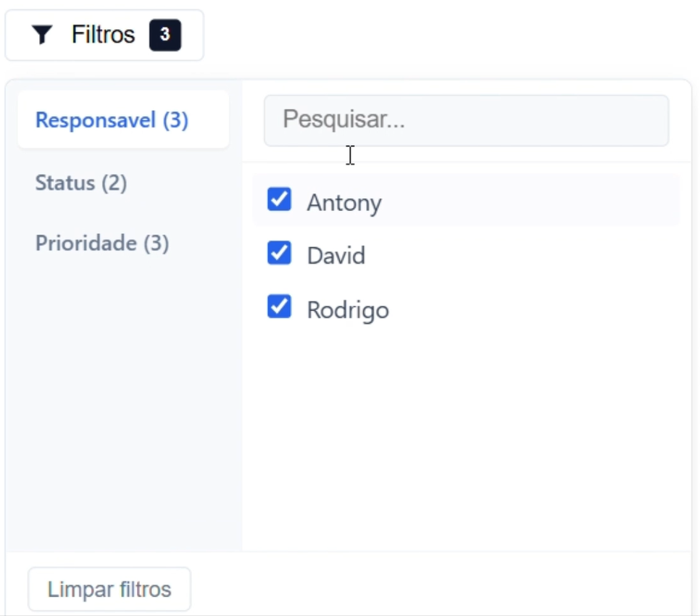Image resolution: width=700 pixels, height=616 pixels.
Task: Click the funnel icon beside Filtros
Action: [x=43, y=35]
